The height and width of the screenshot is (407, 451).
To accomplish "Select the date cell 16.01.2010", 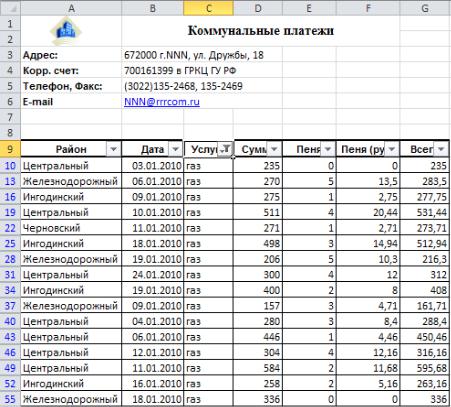I will pos(152,384).
